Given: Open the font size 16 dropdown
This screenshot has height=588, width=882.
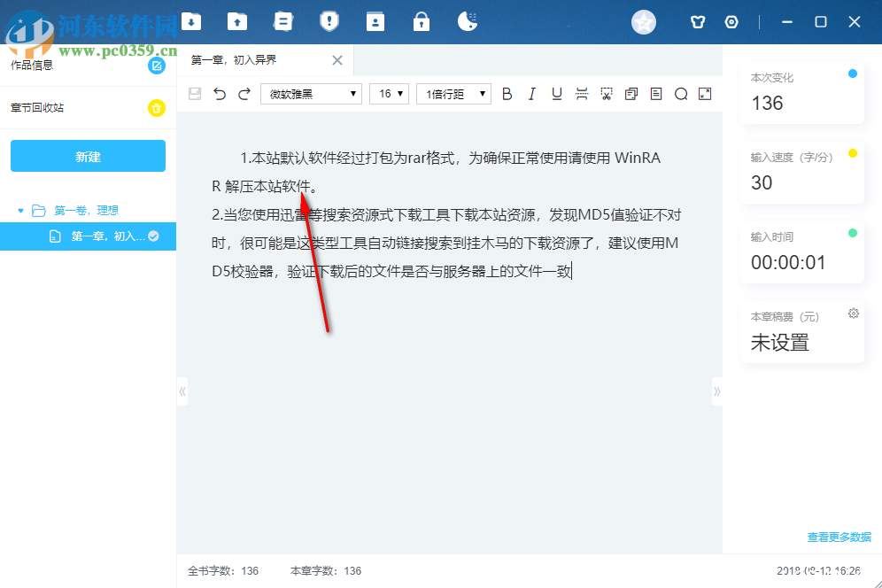Looking at the screenshot, I should pyautogui.click(x=389, y=93).
